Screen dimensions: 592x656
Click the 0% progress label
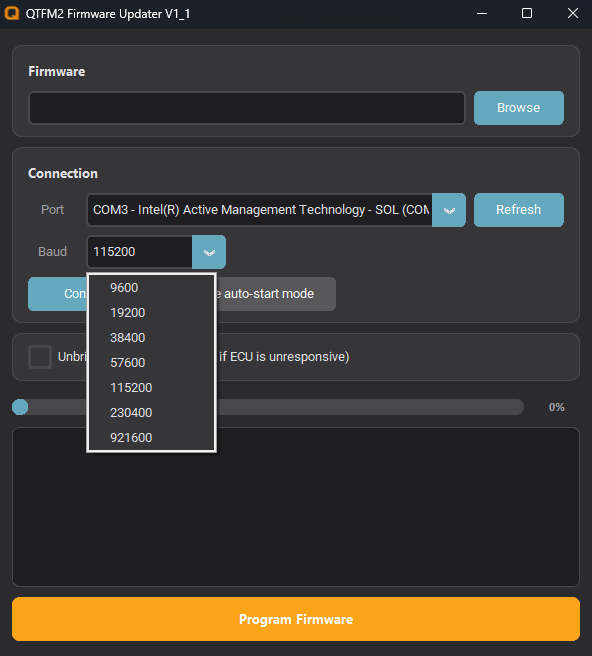pyautogui.click(x=556, y=407)
